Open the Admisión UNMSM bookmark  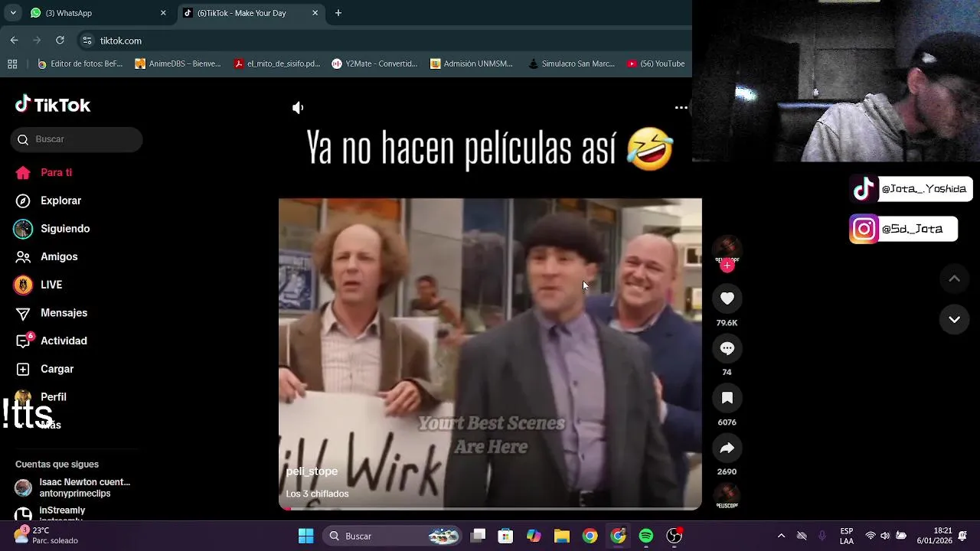[x=472, y=64]
